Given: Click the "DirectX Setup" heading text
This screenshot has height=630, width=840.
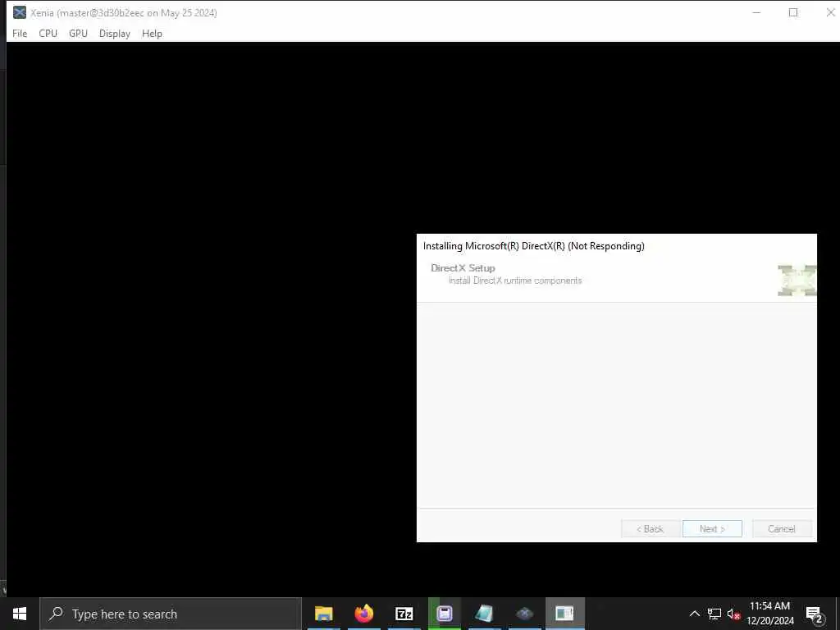Looking at the screenshot, I should click(463, 268).
